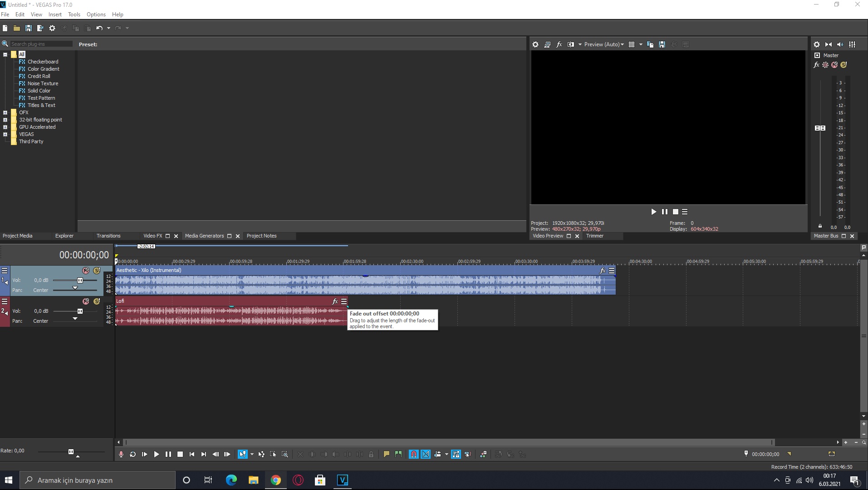
Task: Toggle Loop Playback in transport bar
Action: coord(133,454)
